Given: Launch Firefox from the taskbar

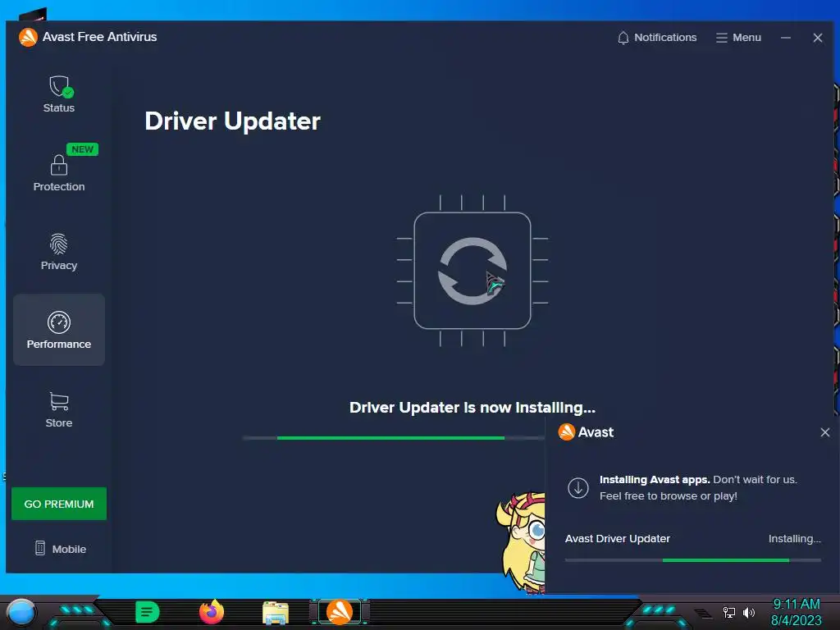Looking at the screenshot, I should tap(211, 612).
